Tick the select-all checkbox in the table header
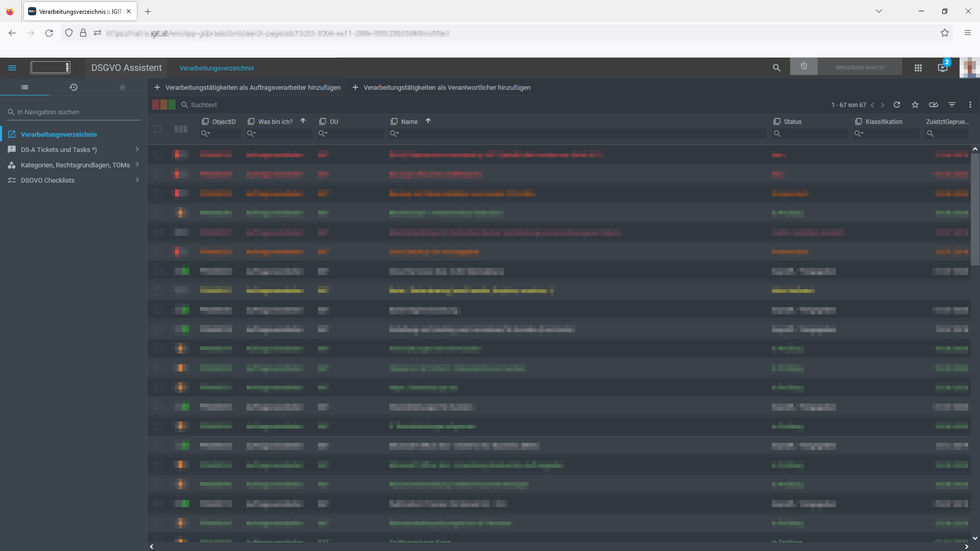Viewport: 980px width, 551px height. [x=158, y=130]
